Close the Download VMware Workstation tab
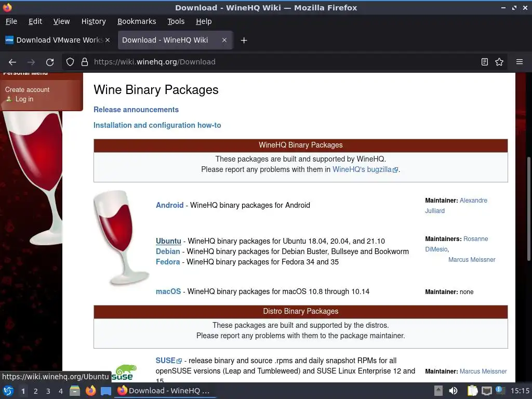This screenshot has width=532, height=399. [108, 40]
